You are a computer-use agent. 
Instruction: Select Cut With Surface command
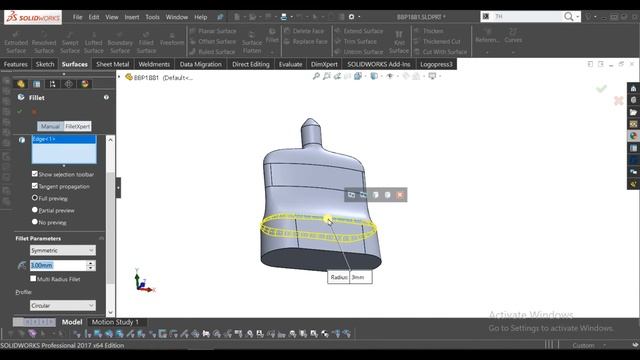coord(440,52)
